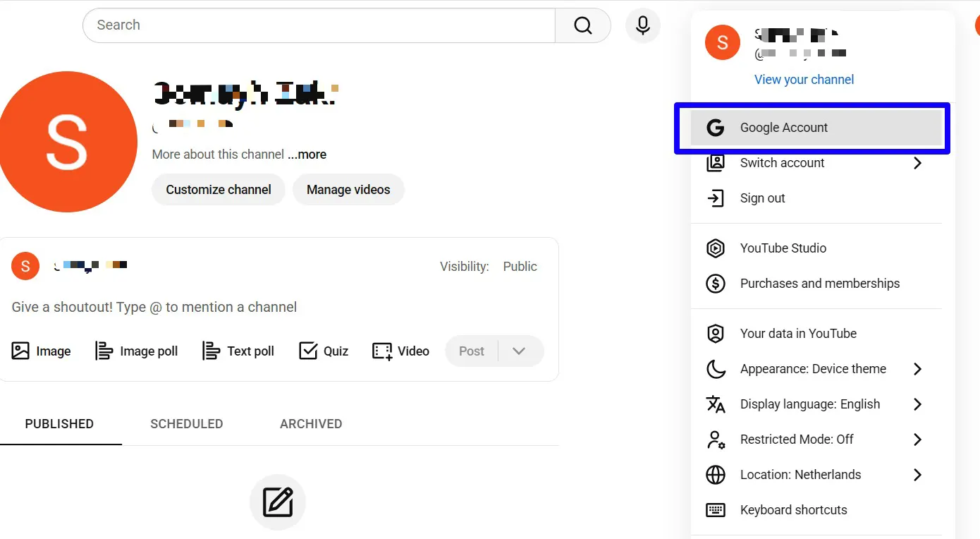Add an Image to the post
Image resolution: width=980 pixels, height=539 pixels.
(x=42, y=351)
